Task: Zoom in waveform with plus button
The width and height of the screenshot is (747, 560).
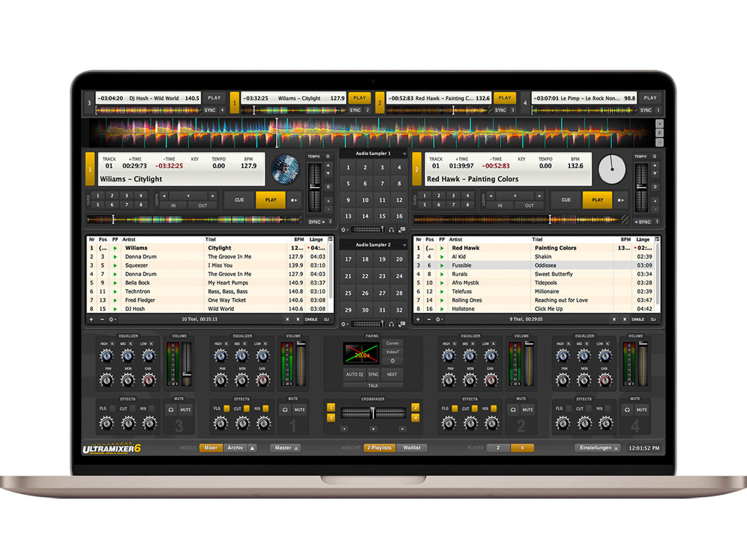Action: [659, 124]
